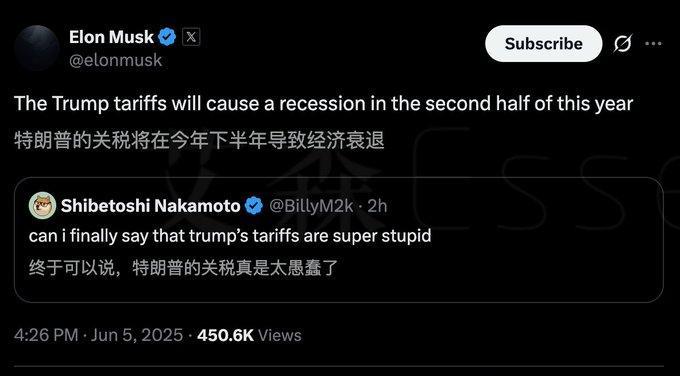Click the Trump tariffs recession tweet text
The image size is (680, 376).
[x=324, y=104]
